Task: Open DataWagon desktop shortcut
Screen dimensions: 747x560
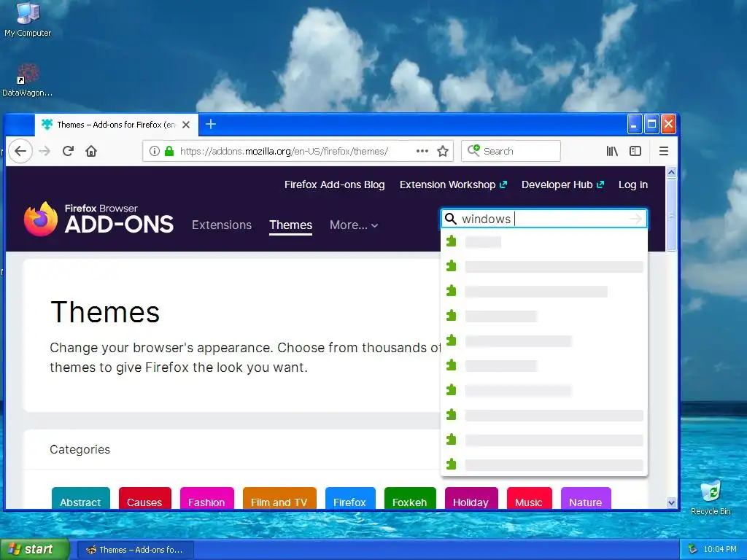Action: tap(27, 80)
